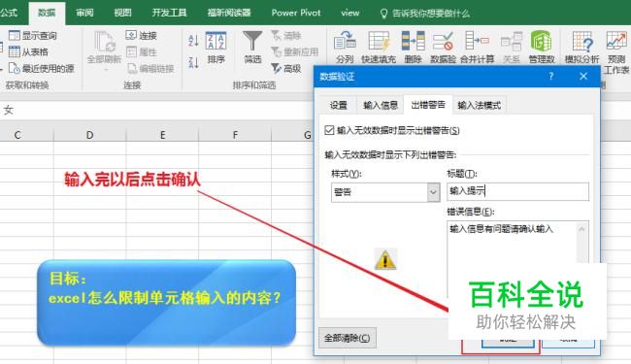
Task: Open the 排序 (Sort) dialog icon
Action: click(216, 41)
